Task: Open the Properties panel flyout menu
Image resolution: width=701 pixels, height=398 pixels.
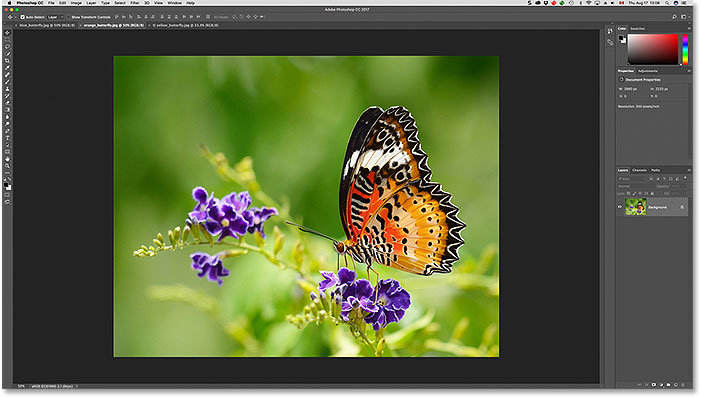Action: click(689, 71)
